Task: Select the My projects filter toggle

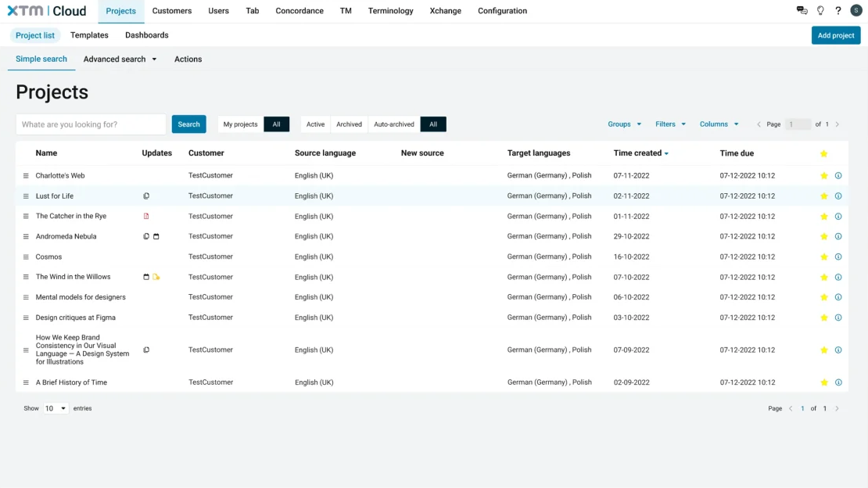Action: (x=240, y=124)
